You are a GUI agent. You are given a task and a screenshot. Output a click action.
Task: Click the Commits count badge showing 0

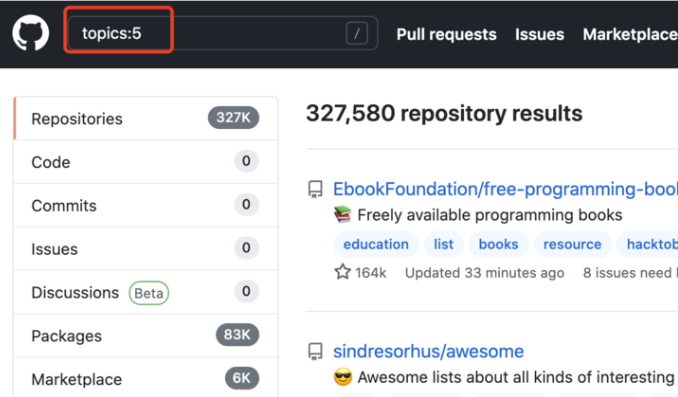coord(246,204)
